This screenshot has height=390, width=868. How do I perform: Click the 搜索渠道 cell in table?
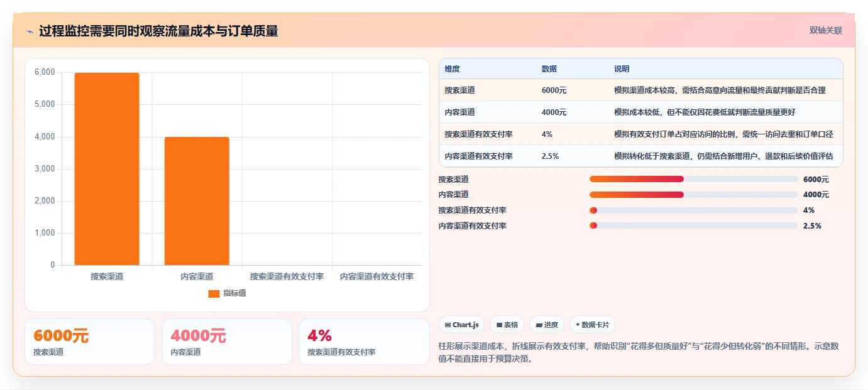click(459, 90)
